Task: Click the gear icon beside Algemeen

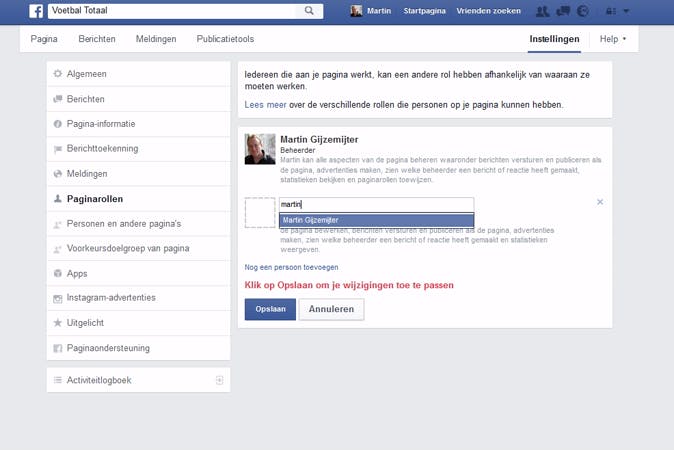Action: click(58, 73)
